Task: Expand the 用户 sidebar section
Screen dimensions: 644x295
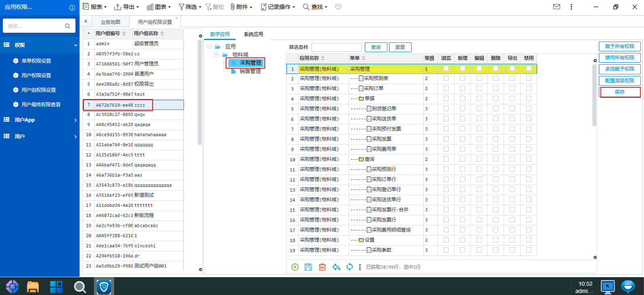Action: (75, 137)
